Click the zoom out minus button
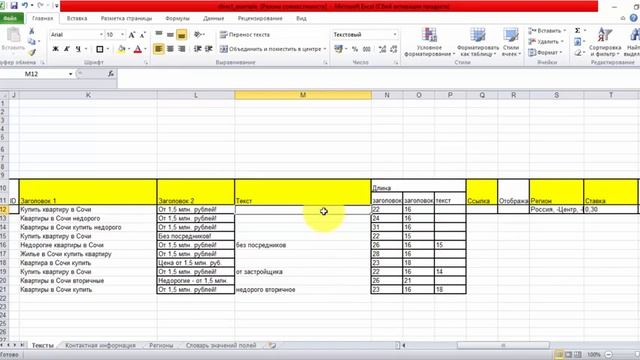 click(608, 355)
